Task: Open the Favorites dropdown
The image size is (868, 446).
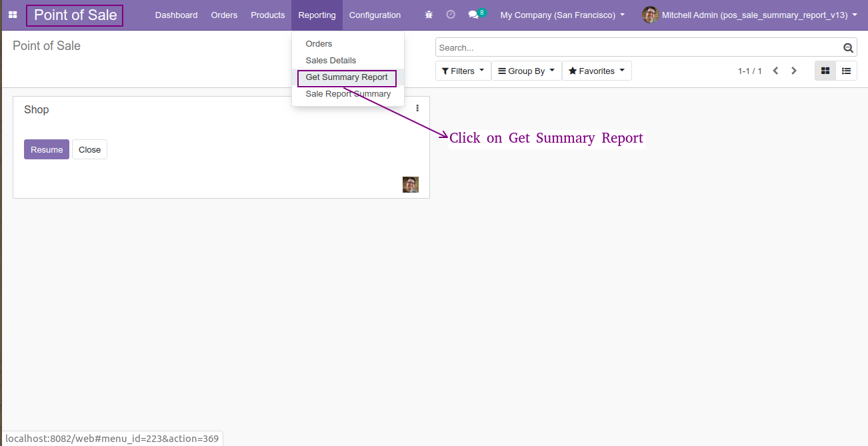Action: [x=597, y=71]
